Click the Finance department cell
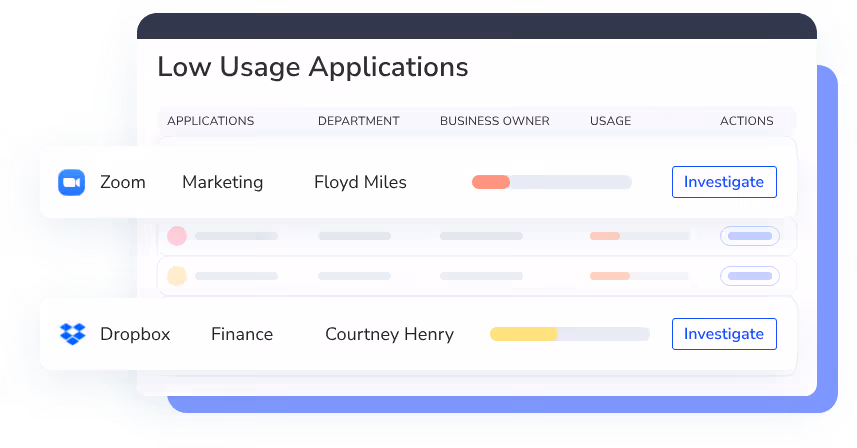 pyautogui.click(x=242, y=334)
